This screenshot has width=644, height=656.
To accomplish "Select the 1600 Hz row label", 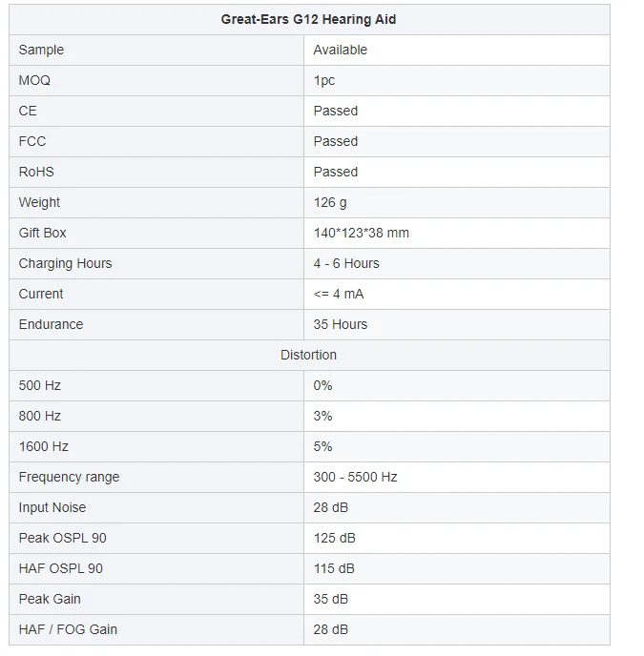I will pos(44,446).
